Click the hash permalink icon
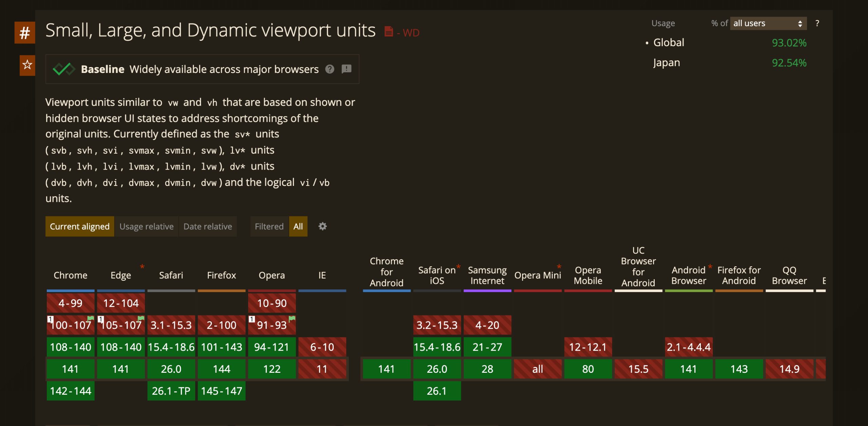Image resolution: width=868 pixels, height=426 pixels. click(x=24, y=33)
